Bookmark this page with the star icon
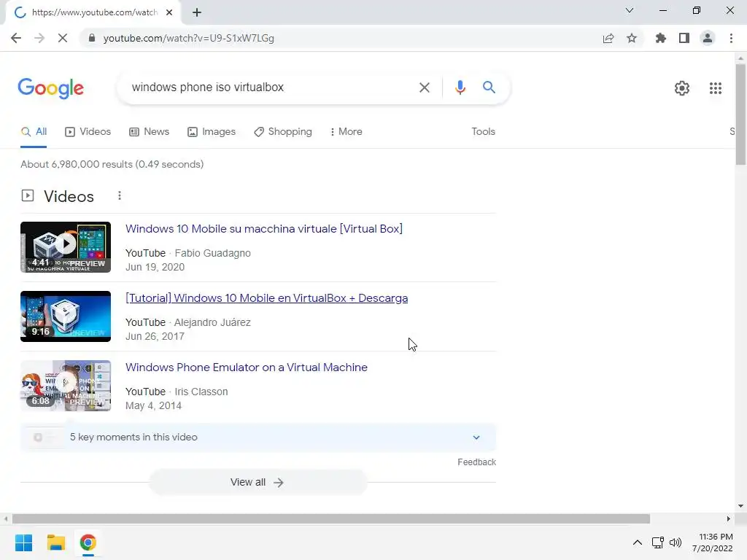The image size is (747, 560). point(632,38)
